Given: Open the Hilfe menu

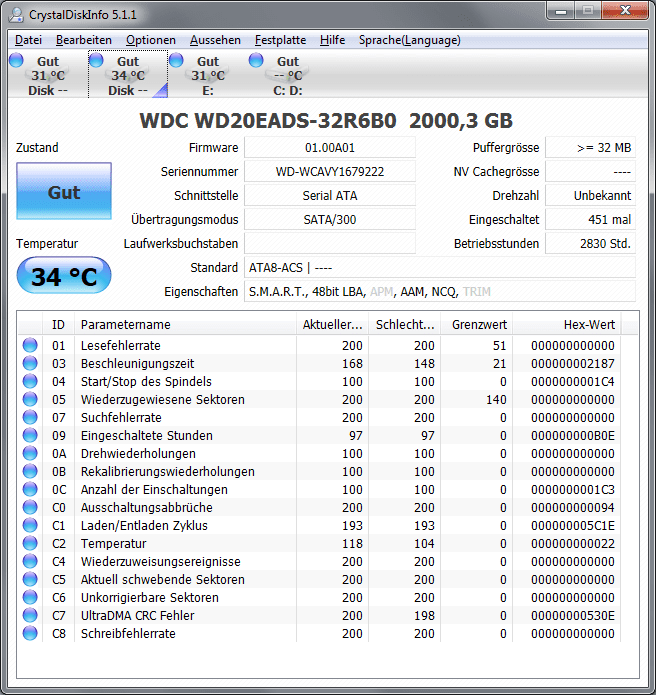Looking at the screenshot, I should pyautogui.click(x=332, y=40).
